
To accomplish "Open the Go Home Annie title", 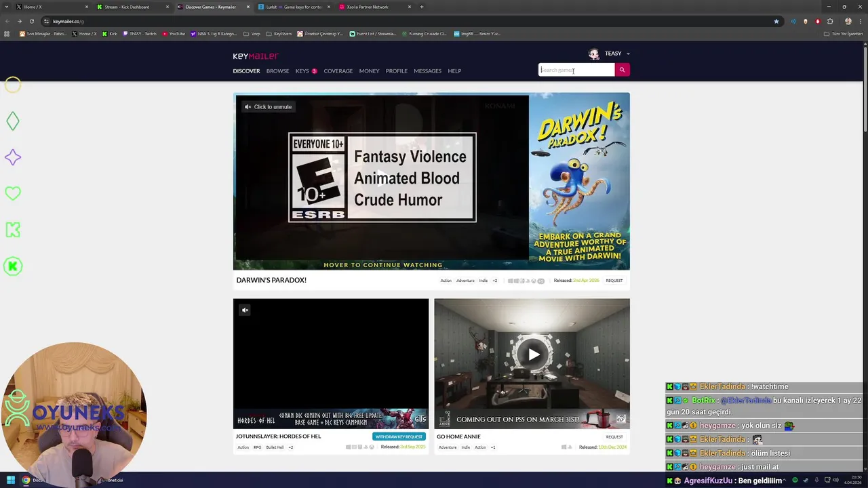I will (x=458, y=436).
